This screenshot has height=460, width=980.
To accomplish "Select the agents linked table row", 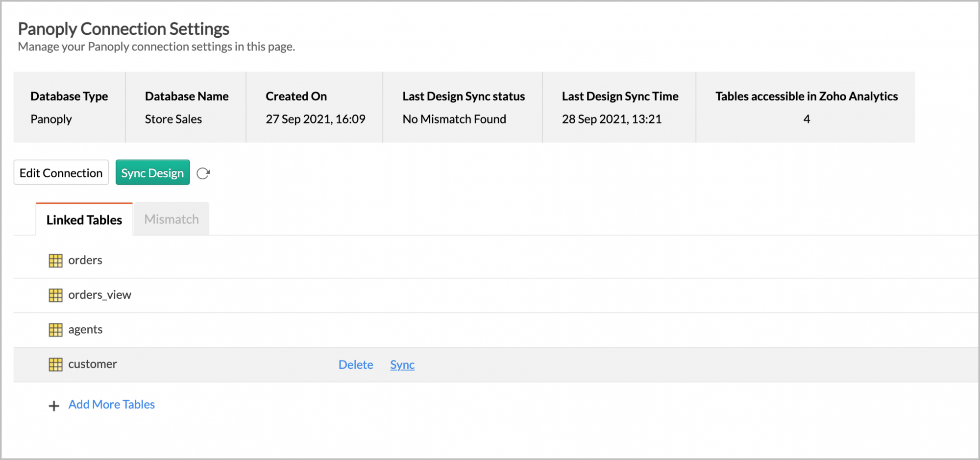I will 196,330.
